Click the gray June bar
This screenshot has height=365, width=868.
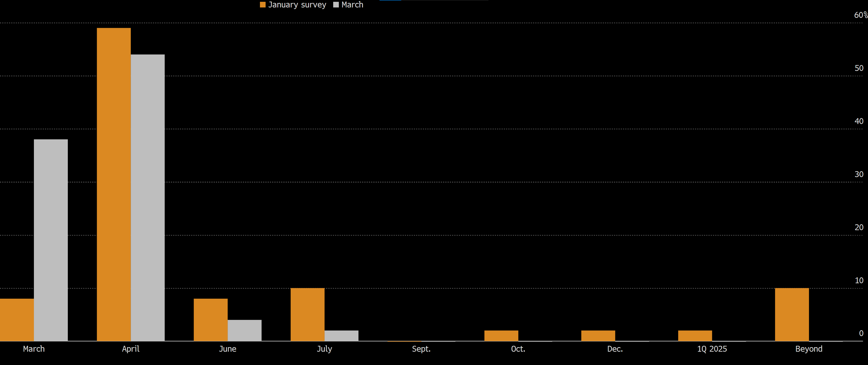click(245, 330)
